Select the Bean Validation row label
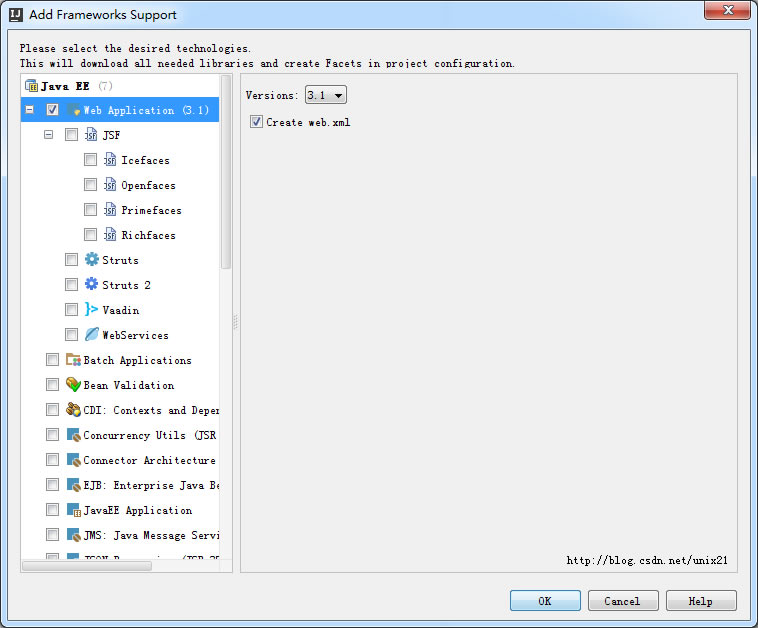The height and width of the screenshot is (628, 758). click(129, 385)
